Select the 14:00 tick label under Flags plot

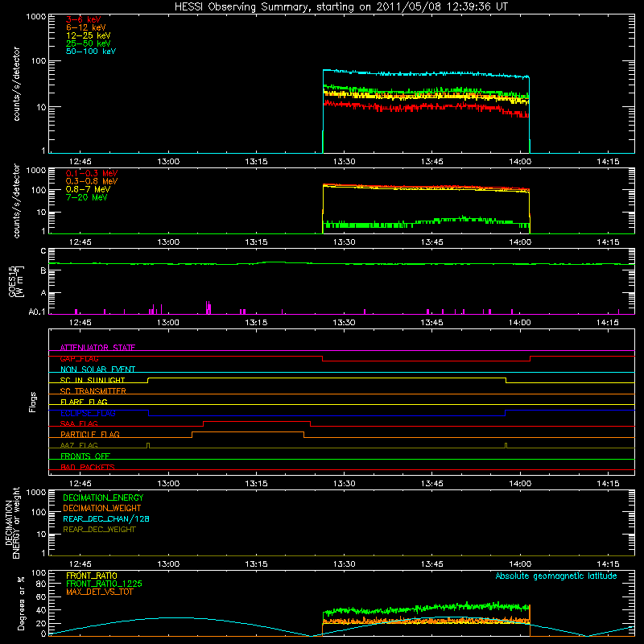point(520,484)
